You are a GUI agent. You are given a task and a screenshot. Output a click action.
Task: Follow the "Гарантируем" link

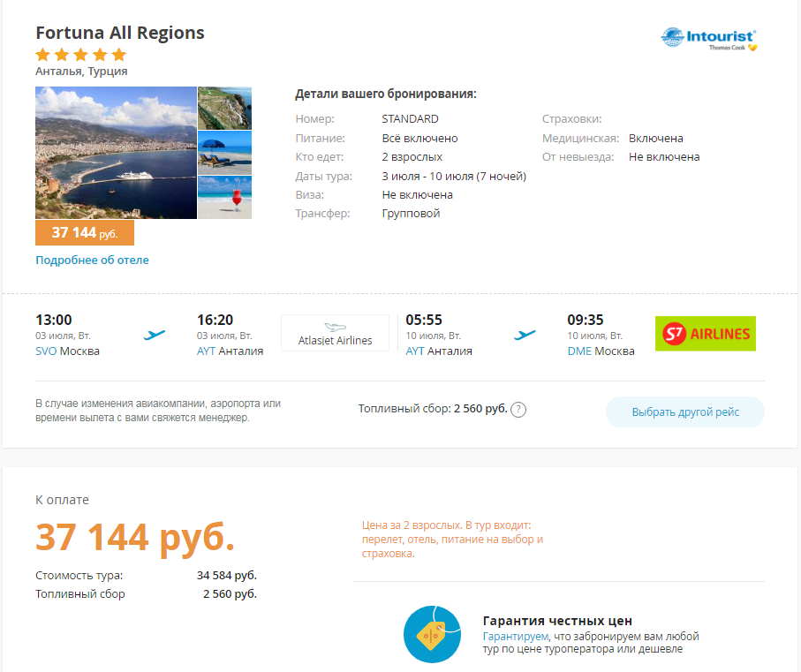[515, 636]
